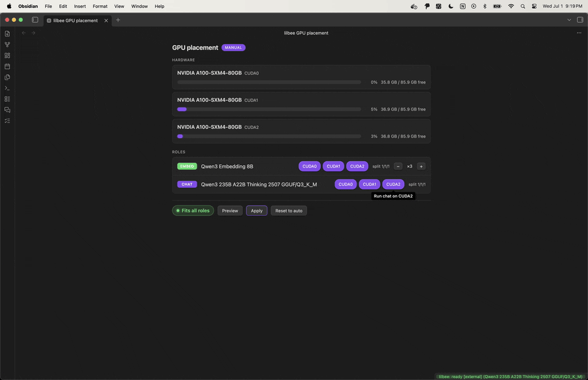Open the View menu
588x380 pixels.
[x=119, y=6]
